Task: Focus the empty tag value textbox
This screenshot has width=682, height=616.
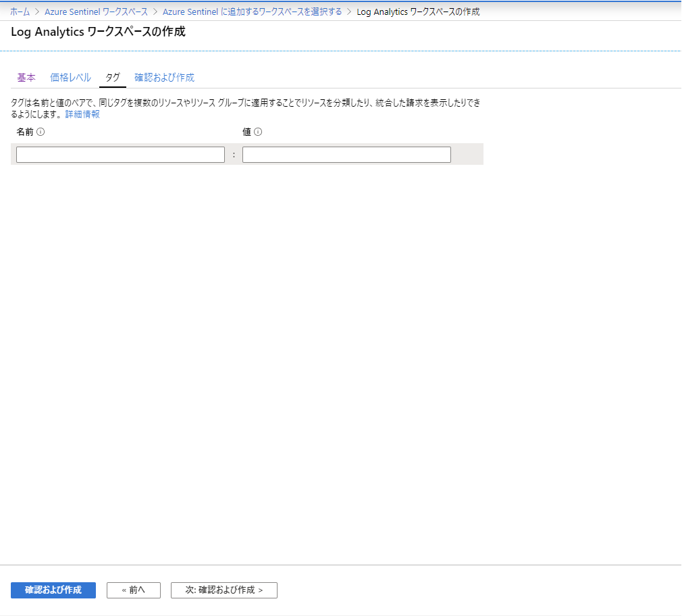Action: [x=346, y=154]
